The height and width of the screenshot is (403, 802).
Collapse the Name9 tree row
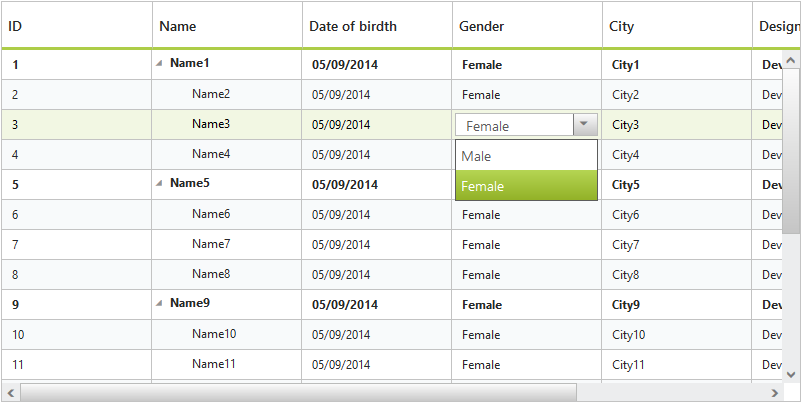tap(159, 303)
